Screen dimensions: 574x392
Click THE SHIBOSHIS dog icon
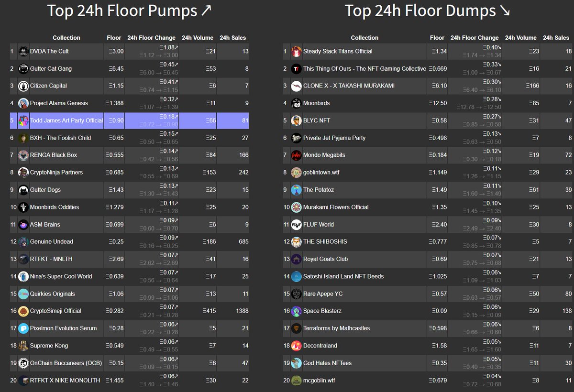[296, 242]
